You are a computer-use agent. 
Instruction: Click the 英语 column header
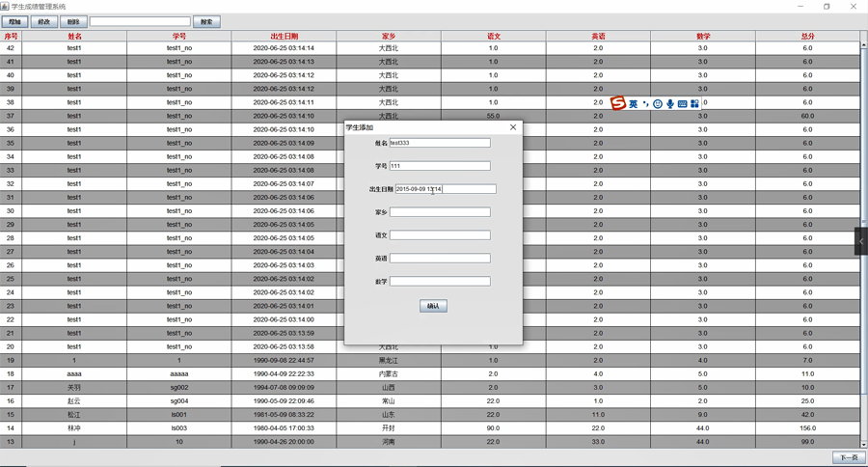(x=598, y=36)
